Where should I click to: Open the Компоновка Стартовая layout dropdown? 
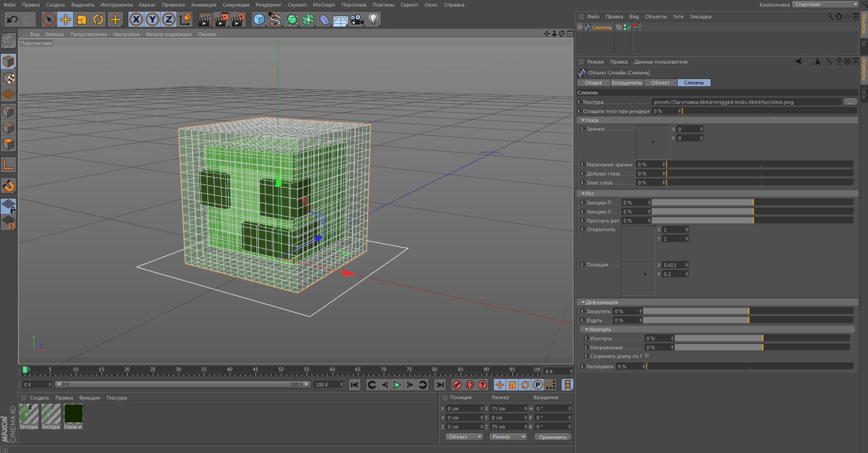click(826, 5)
